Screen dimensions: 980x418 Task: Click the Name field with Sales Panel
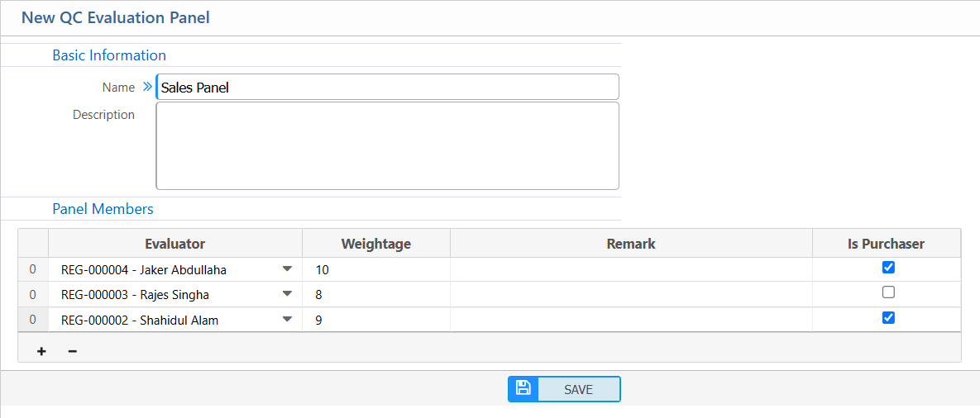tap(387, 87)
